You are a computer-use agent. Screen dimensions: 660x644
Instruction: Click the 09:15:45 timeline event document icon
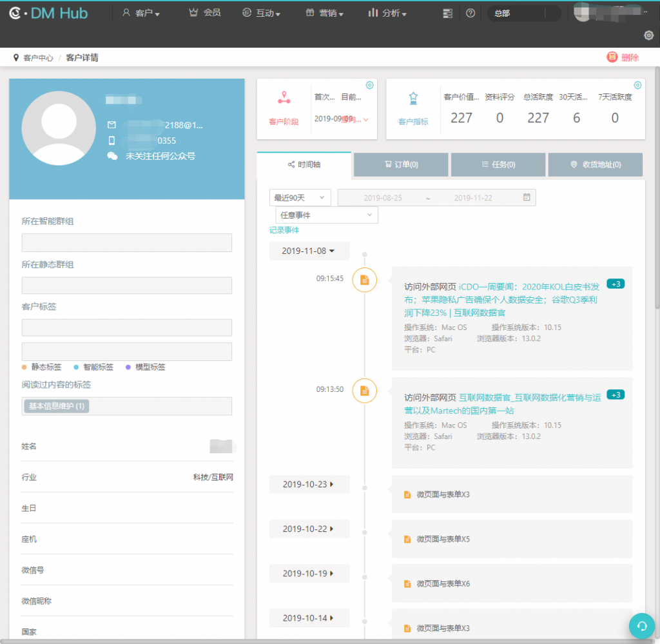coord(364,280)
